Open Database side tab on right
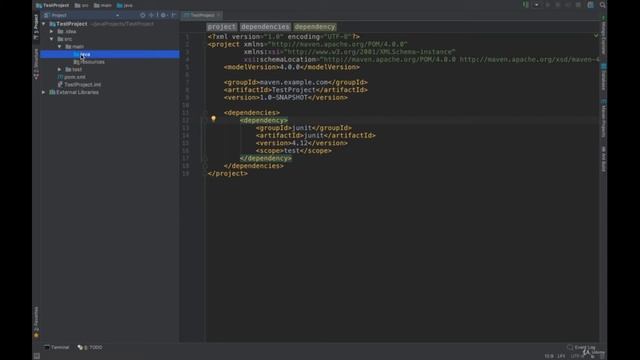The width and height of the screenshot is (640, 360). coord(603,77)
